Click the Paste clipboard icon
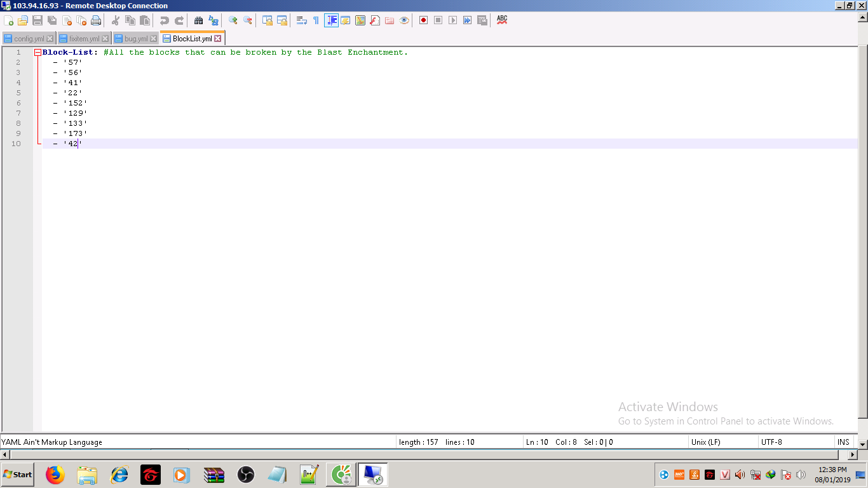This screenshot has height=488, width=868. pos(145,20)
